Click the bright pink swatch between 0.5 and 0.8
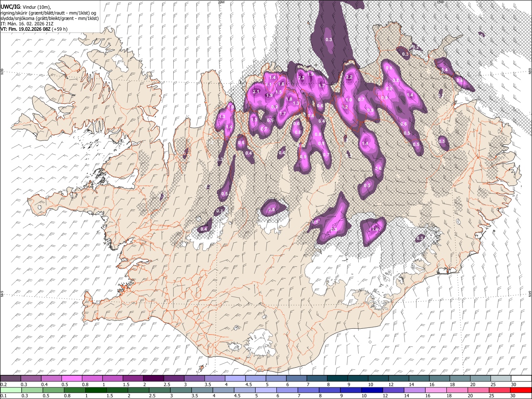 coord(72,379)
